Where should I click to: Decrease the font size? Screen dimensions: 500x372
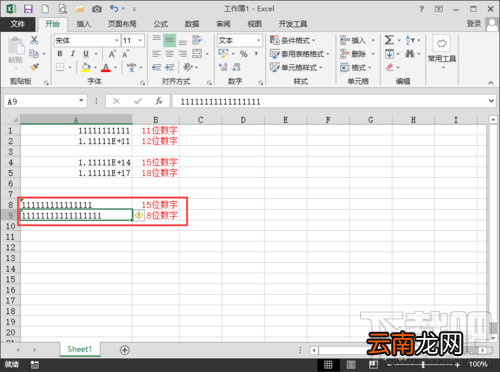click(x=125, y=54)
